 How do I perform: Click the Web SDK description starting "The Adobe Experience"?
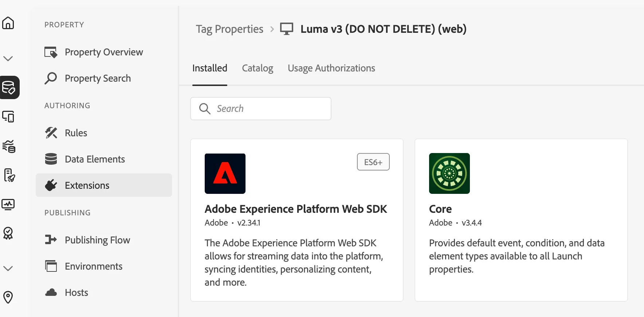point(294,263)
